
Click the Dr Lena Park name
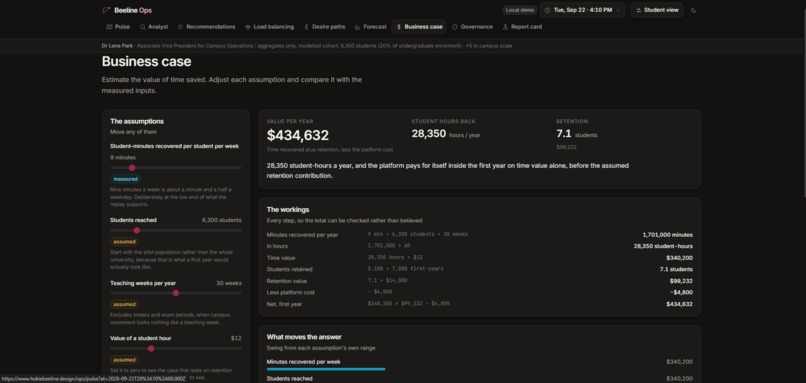117,46
